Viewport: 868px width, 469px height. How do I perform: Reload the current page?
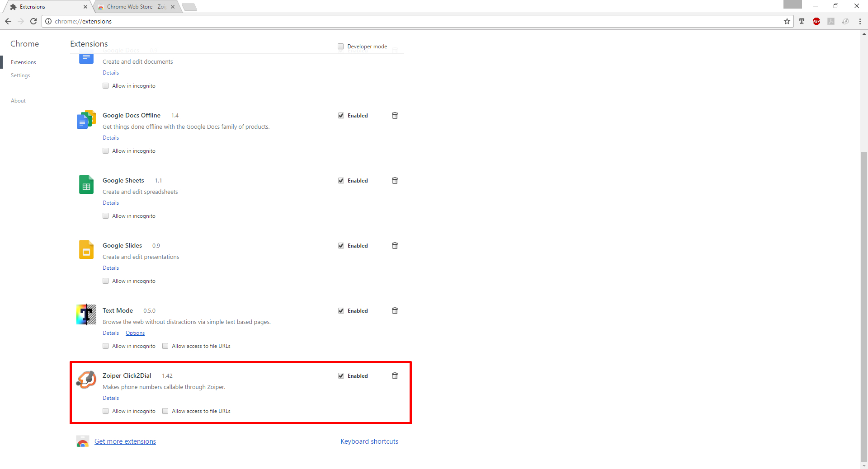pos(33,21)
